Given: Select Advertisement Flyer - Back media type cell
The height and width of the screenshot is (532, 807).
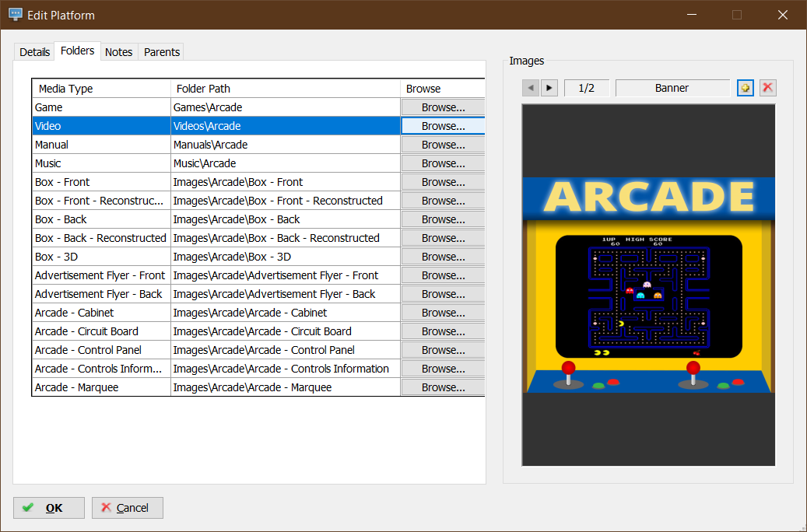Looking at the screenshot, I should [101, 294].
